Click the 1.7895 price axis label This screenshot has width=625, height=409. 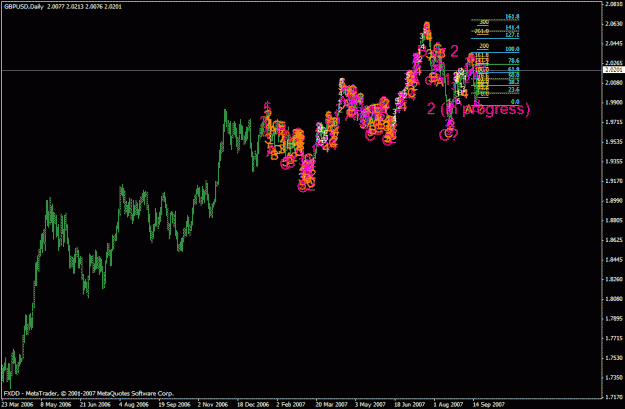pyautogui.click(x=614, y=319)
